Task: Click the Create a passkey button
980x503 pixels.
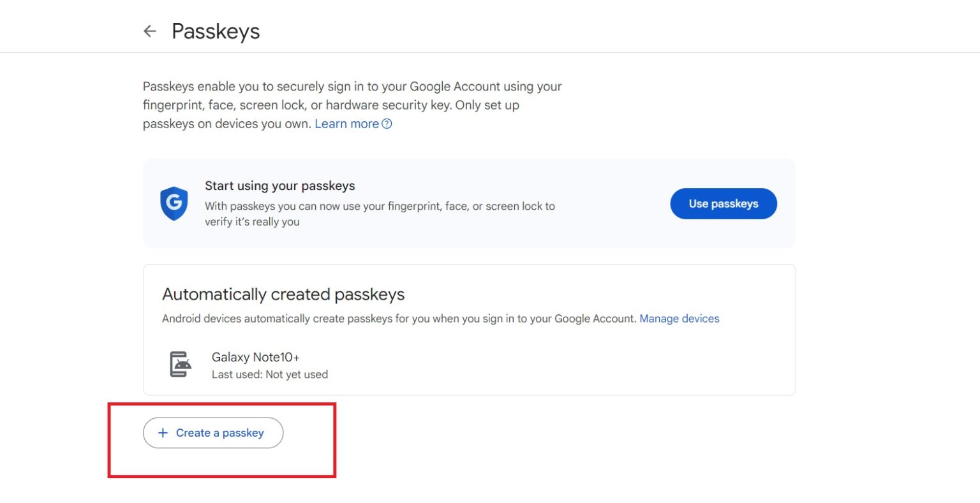Action: (x=213, y=432)
